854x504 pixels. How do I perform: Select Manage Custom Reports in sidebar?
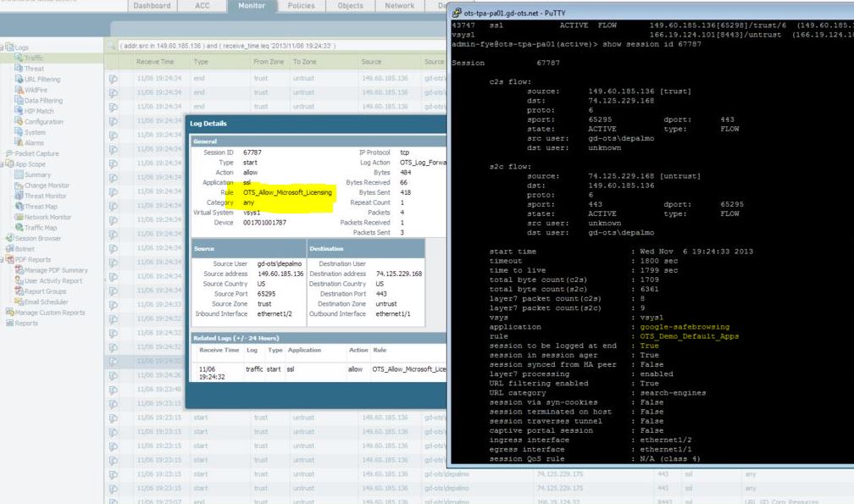click(x=49, y=313)
